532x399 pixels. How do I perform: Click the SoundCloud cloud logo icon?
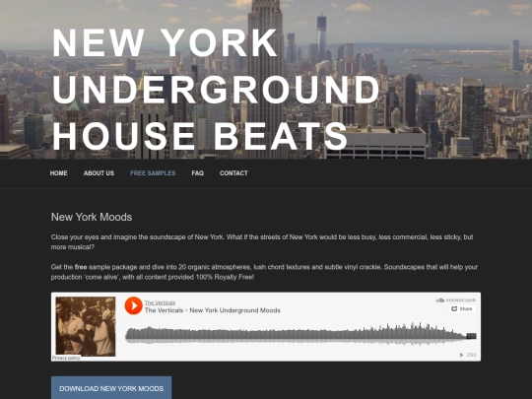pyautogui.click(x=439, y=299)
